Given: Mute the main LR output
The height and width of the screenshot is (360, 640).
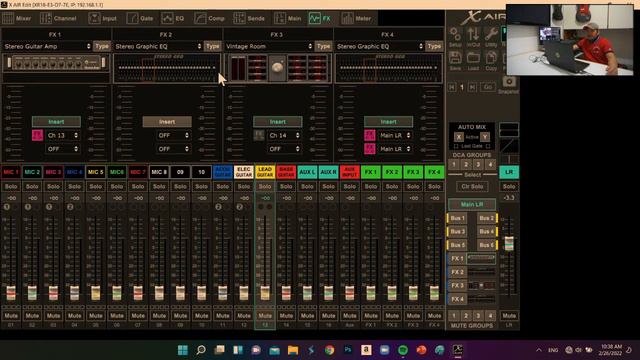Looking at the screenshot, I should point(509,316).
